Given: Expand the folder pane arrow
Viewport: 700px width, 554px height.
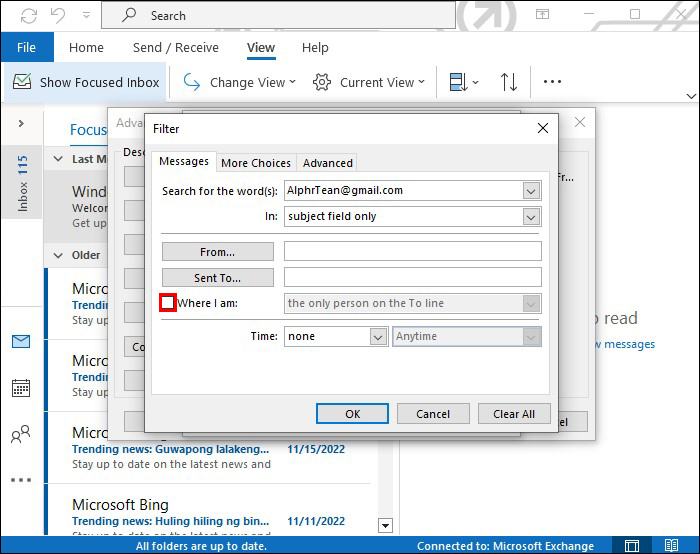Looking at the screenshot, I should click(x=21, y=124).
